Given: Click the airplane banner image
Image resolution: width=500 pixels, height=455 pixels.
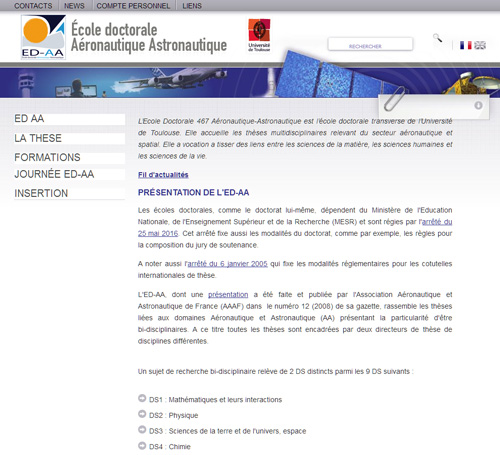Looking at the screenshot, I should coord(173,78).
